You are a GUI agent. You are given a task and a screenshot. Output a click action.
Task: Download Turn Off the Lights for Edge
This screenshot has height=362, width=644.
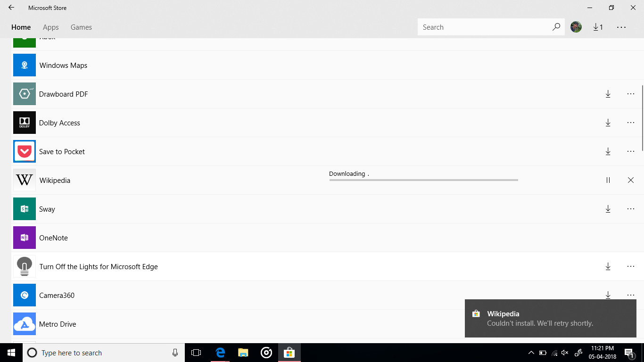coord(608,266)
